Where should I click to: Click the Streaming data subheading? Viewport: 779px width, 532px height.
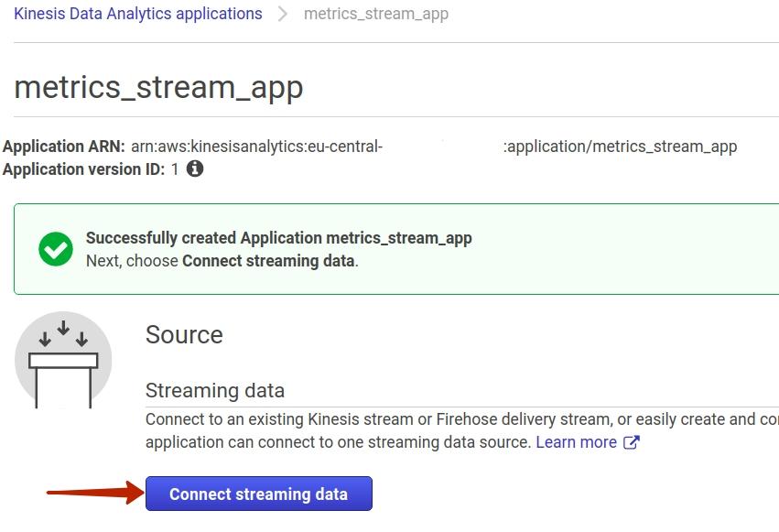click(x=214, y=390)
